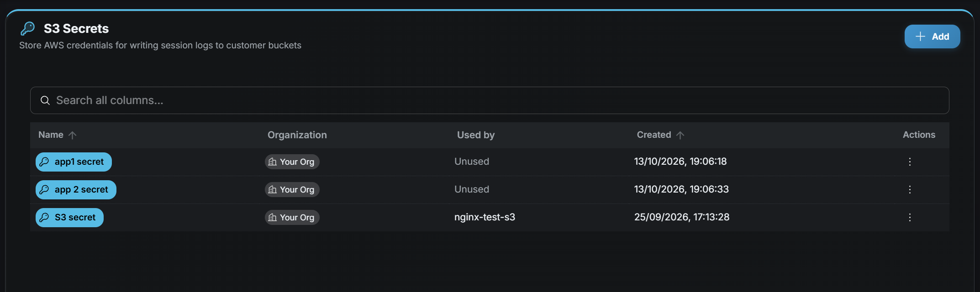Select the app 2 secret name badge
This screenshot has width=980, height=292.
tap(76, 190)
